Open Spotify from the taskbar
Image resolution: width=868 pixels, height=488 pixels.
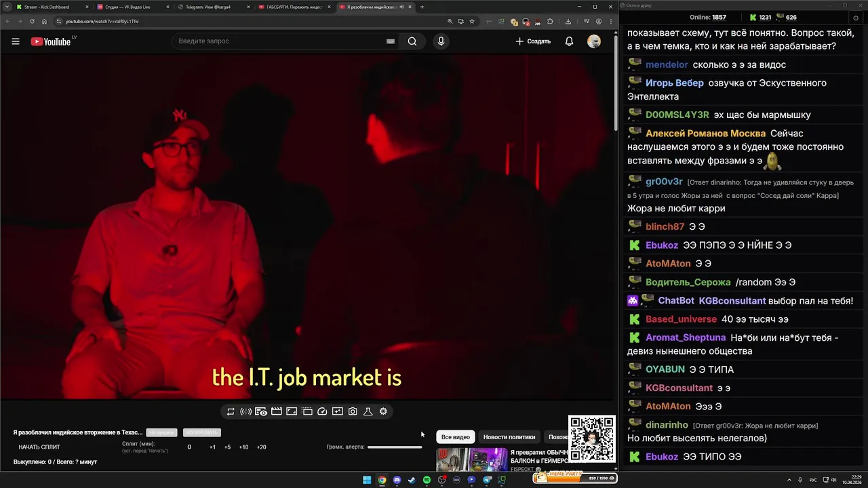pos(427,480)
